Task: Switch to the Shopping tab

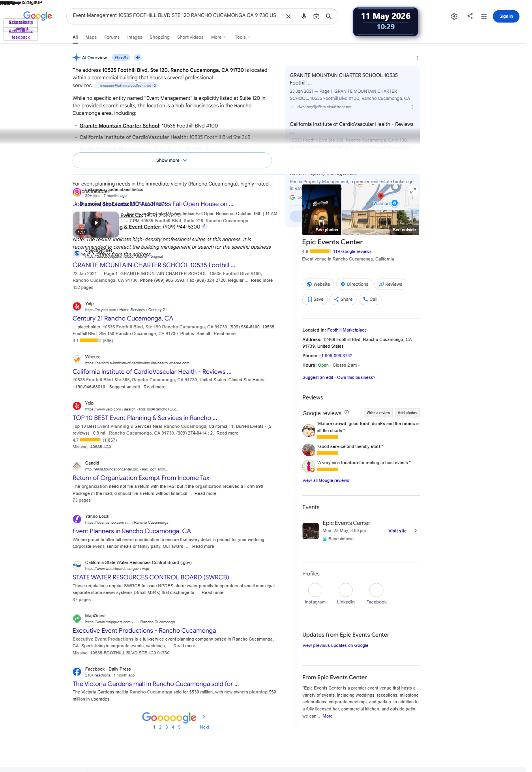Action: (159, 37)
